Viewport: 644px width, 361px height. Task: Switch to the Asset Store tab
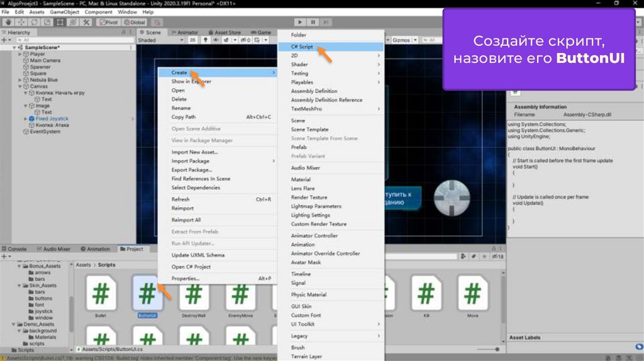pyautogui.click(x=225, y=32)
